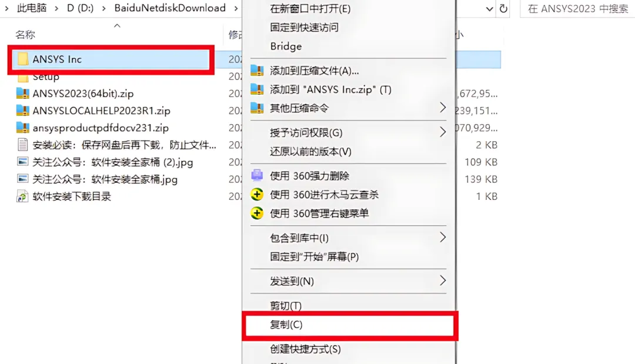Click BaiduNetdiskDownload in the breadcrumb path
Image resolution: width=635 pixels, height=364 pixels.
click(x=170, y=8)
